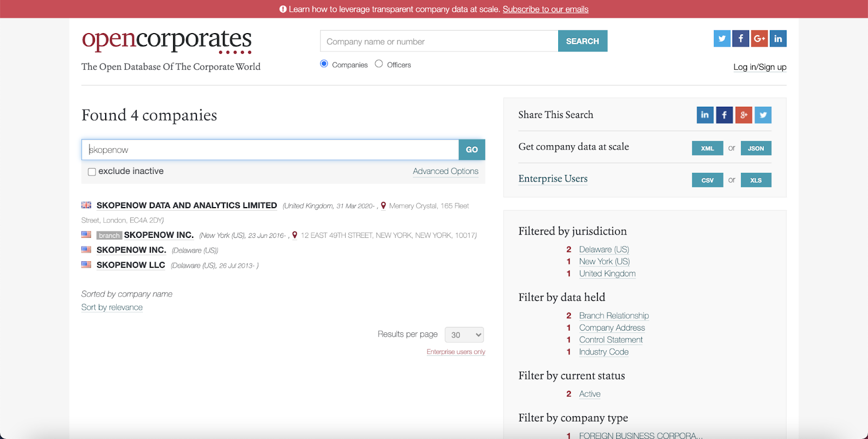Click the top SEARCH button
868x439 pixels.
pyautogui.click(x=583, y=41)
